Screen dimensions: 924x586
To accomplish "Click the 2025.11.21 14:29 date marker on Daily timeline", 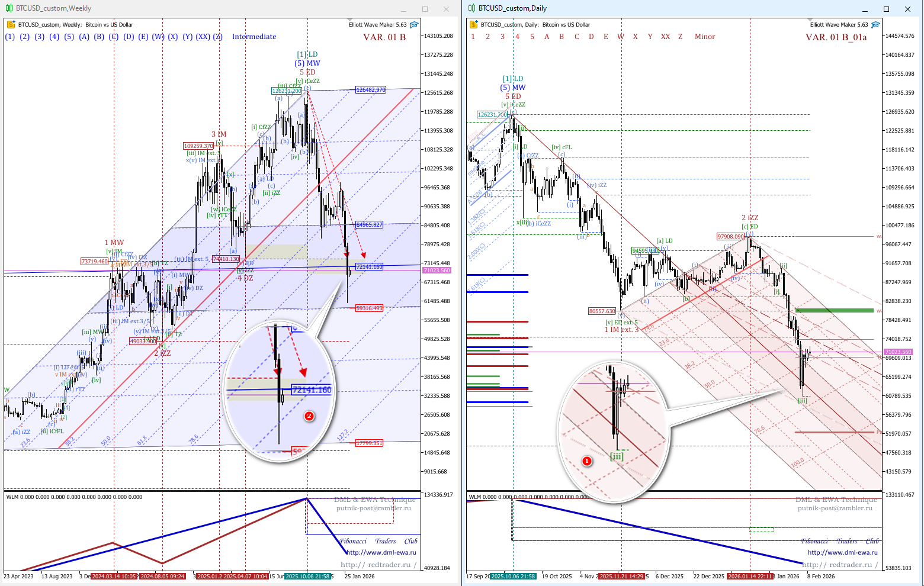I will 621,576.
